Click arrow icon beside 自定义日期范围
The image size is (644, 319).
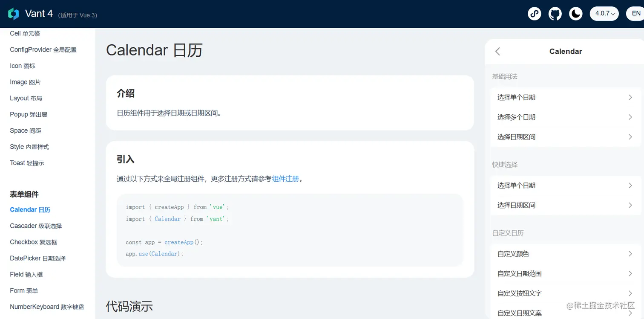630,273
